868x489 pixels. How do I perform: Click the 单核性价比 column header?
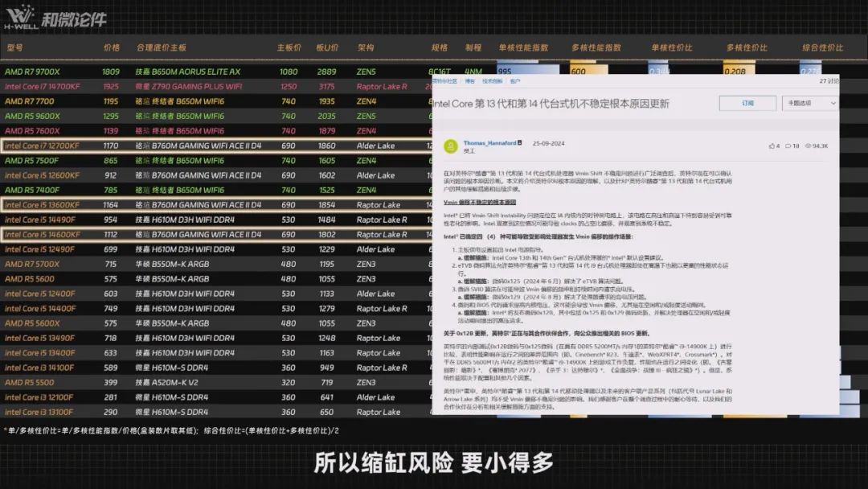(x=671, y=47)
